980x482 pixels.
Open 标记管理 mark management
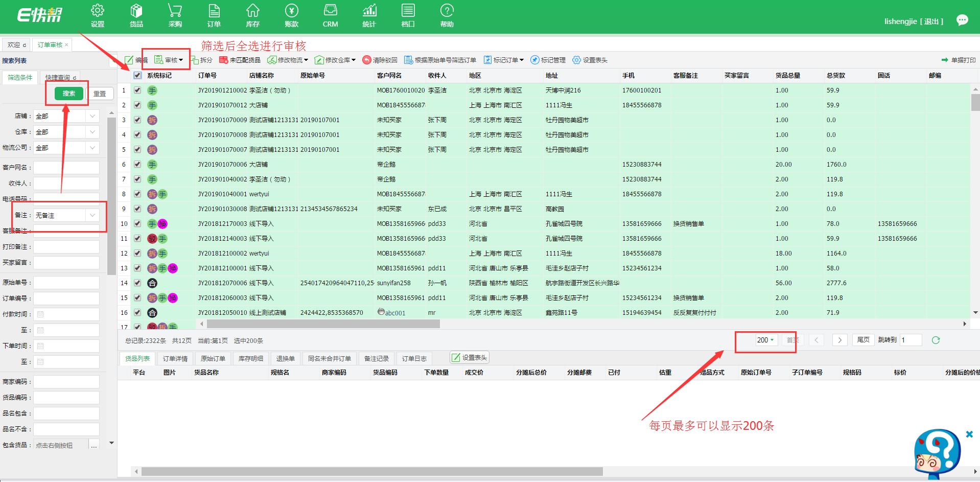click(x=548, y=60)
